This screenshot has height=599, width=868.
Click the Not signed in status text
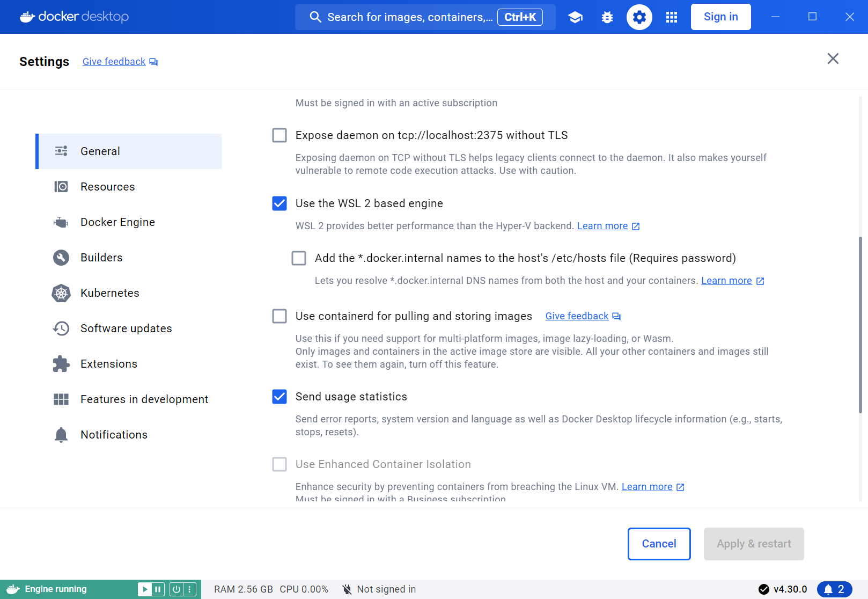(386, 589)
